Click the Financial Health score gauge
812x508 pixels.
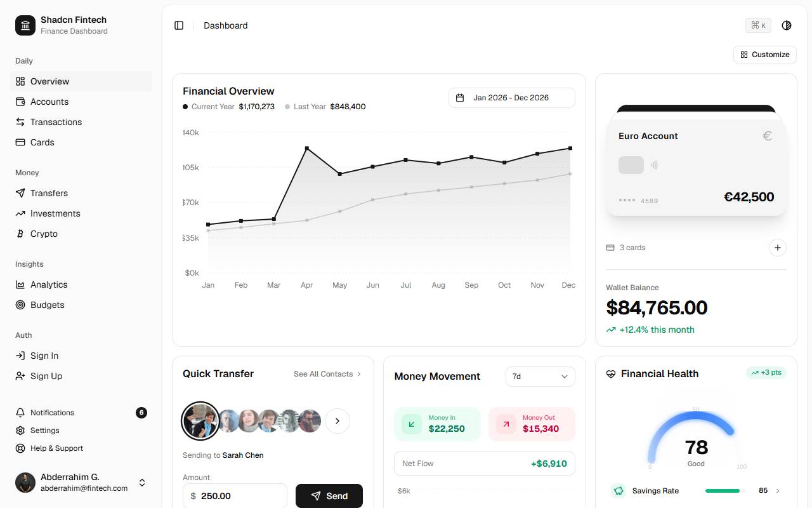coord(696,439)
